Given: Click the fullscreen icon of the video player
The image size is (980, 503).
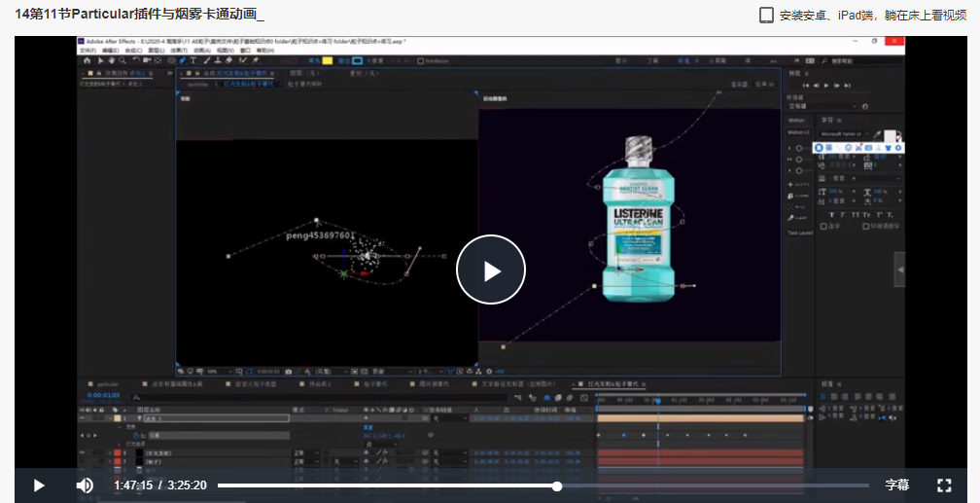Looking at the screenshot, I should click(x=944, y=485).
